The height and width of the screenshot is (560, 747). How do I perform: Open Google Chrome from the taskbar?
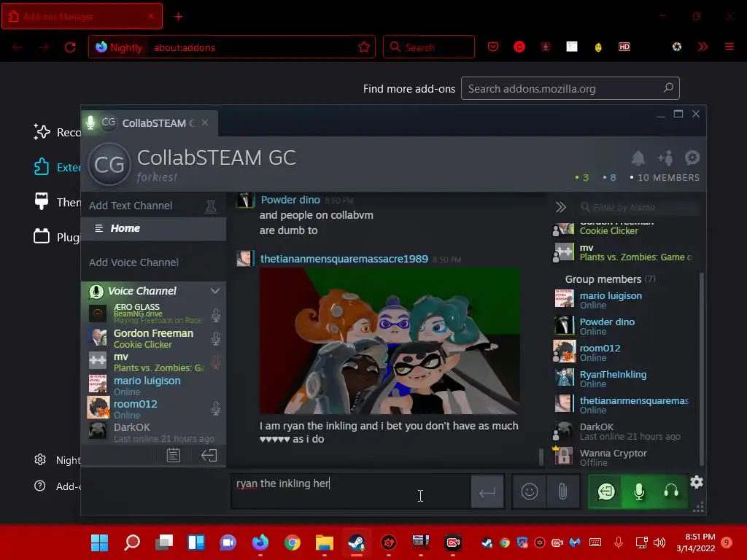tap(292, 542)
